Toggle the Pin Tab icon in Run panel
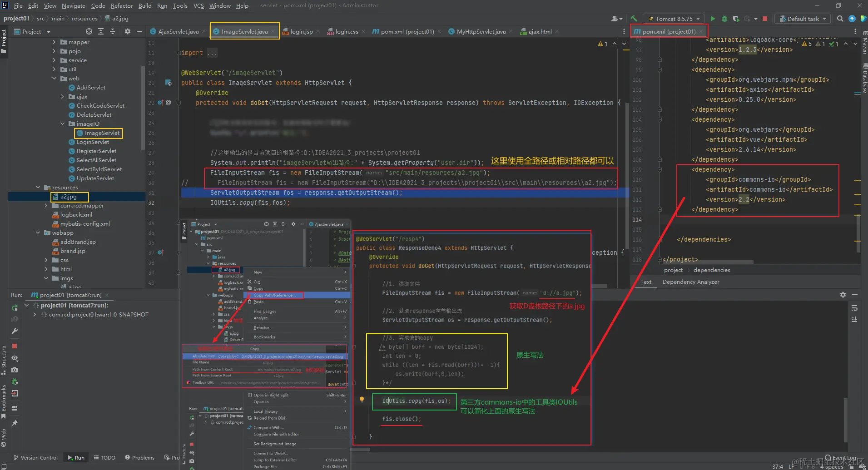This screenshot has height=470, width=868. coord(15,423)
